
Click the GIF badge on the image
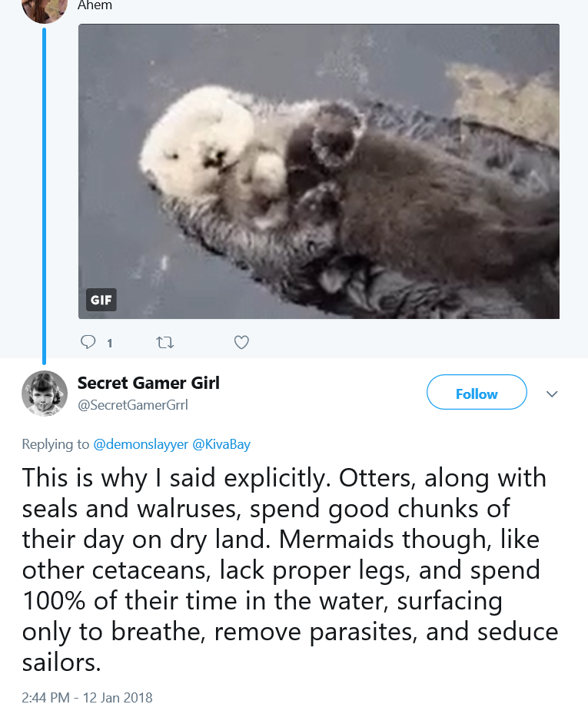point(101,300)
